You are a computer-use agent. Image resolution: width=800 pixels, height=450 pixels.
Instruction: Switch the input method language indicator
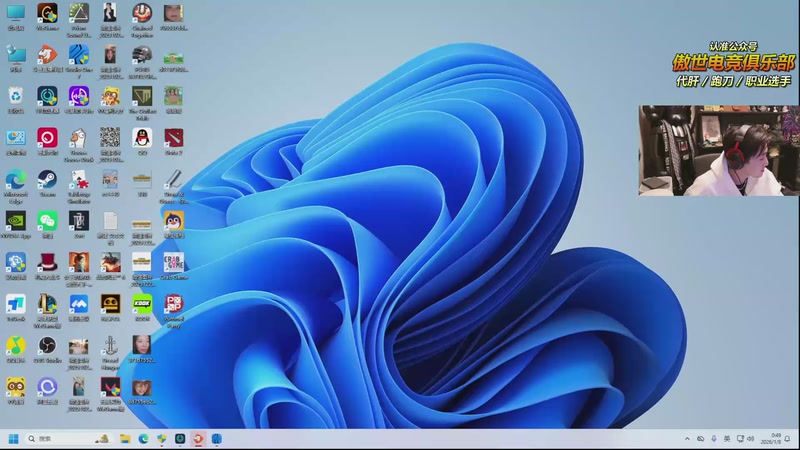(x=727, y=439)
